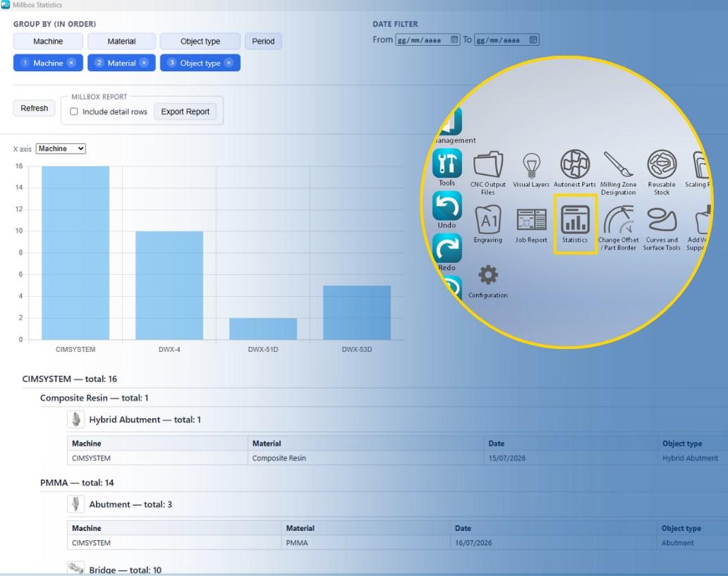The image size is (728, 576).
Task: Click the Export Report button
Action: click(x=186, y=111)
